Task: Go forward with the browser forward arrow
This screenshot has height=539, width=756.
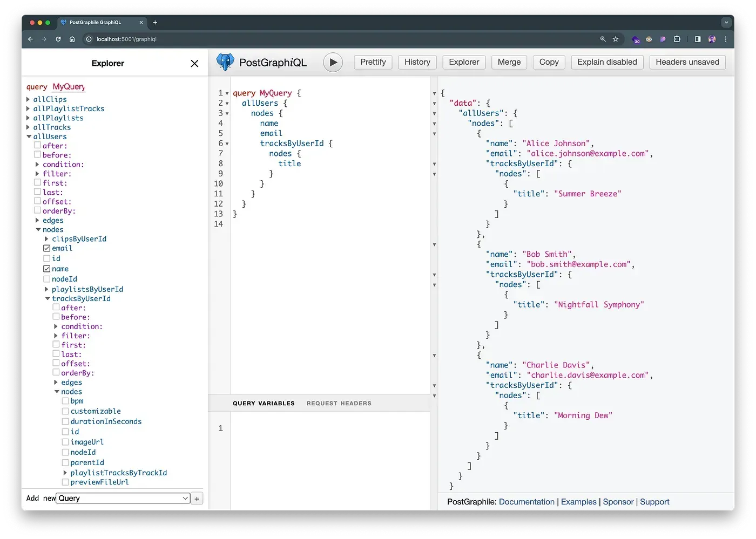Action: pos(44,39)
